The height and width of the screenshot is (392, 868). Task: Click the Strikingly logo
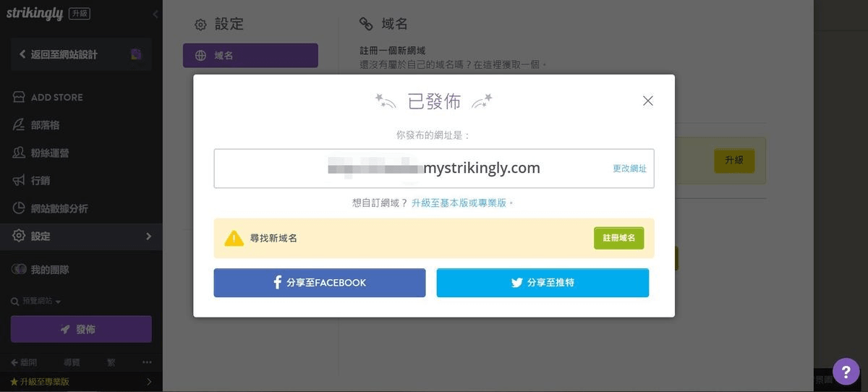pos(33,13)
